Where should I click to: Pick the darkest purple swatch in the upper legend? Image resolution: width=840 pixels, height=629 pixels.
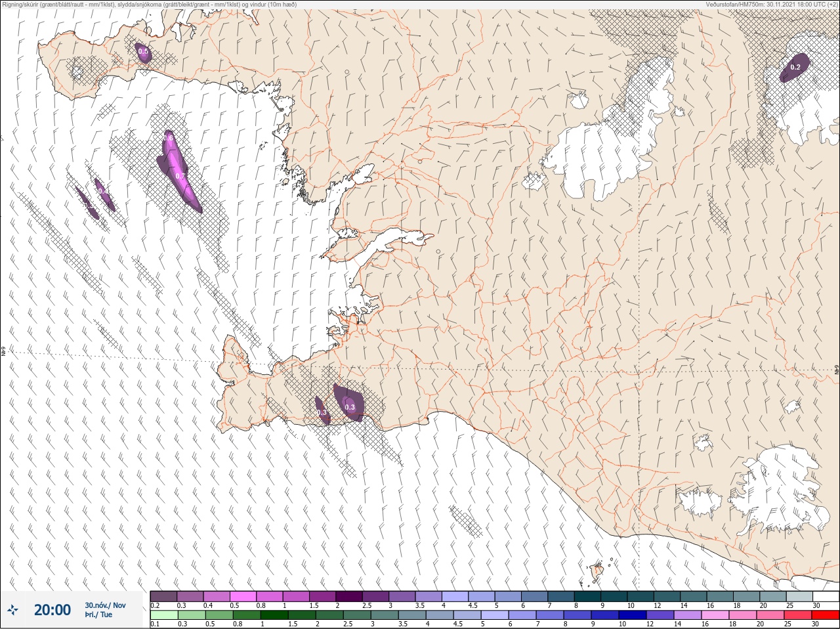(349, 596)
